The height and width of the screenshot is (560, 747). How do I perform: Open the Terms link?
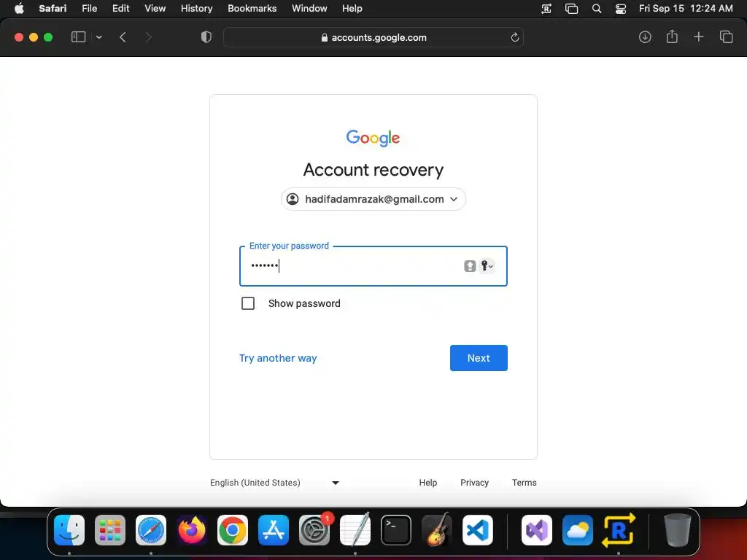[x=524, y=483]
